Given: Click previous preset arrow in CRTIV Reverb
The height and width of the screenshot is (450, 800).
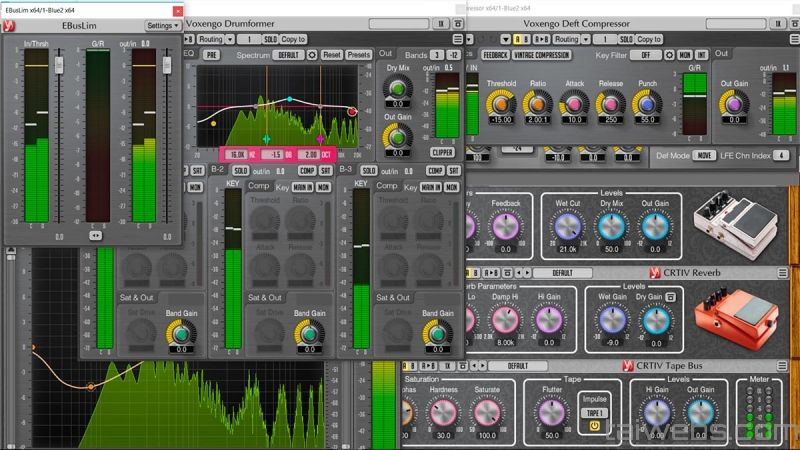Looking at the screenshot, I should pyautogui.click(x=519, y=273).
